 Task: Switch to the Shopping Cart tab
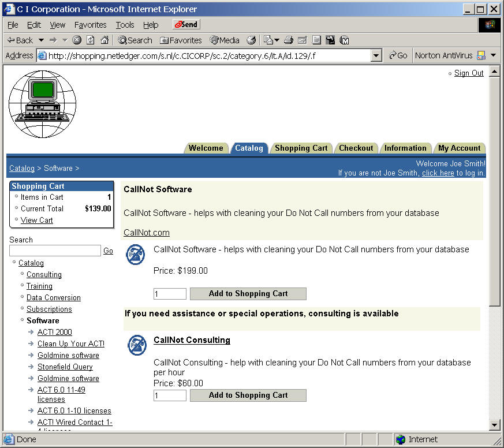click(301, 148)
